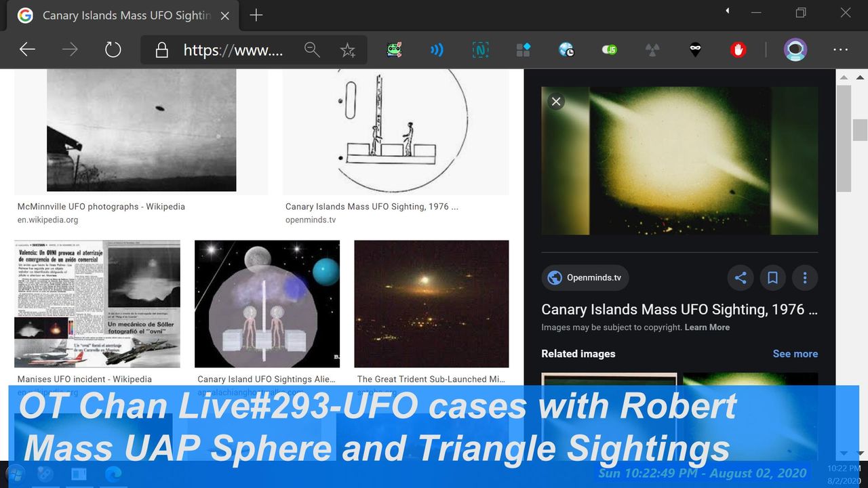Toggle the JS on/off extension

[609, 49]
